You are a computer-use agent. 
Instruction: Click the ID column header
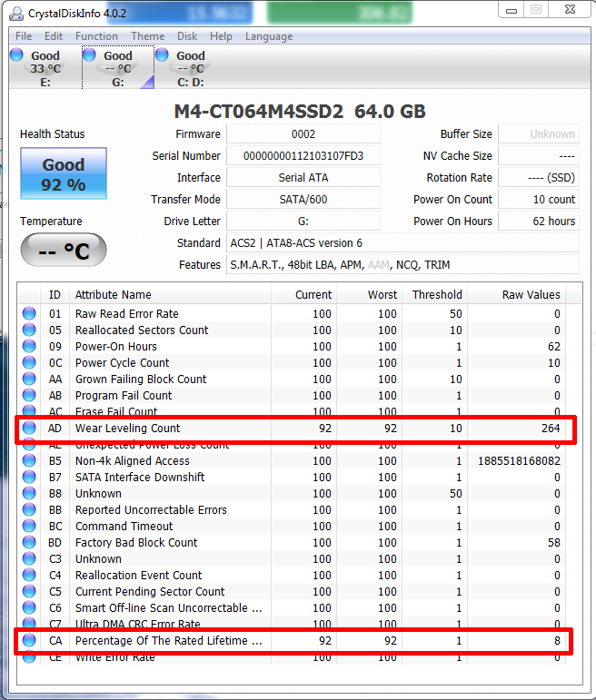click(x=55, y=295)
